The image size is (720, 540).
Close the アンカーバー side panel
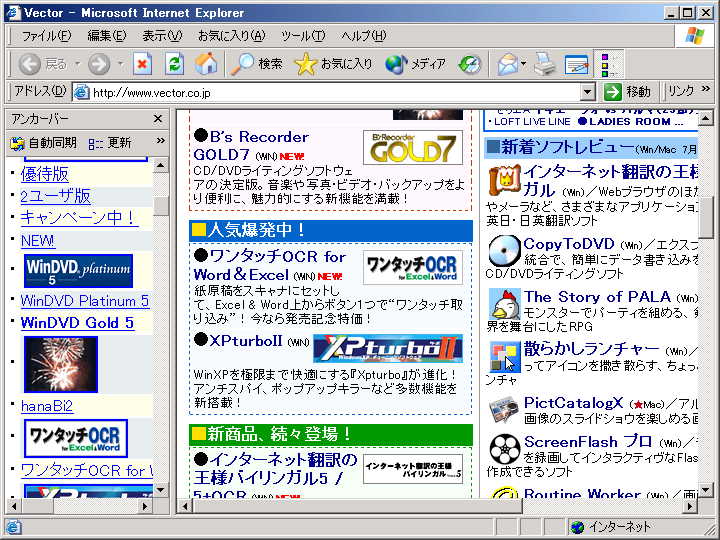[x=158, y=119]
